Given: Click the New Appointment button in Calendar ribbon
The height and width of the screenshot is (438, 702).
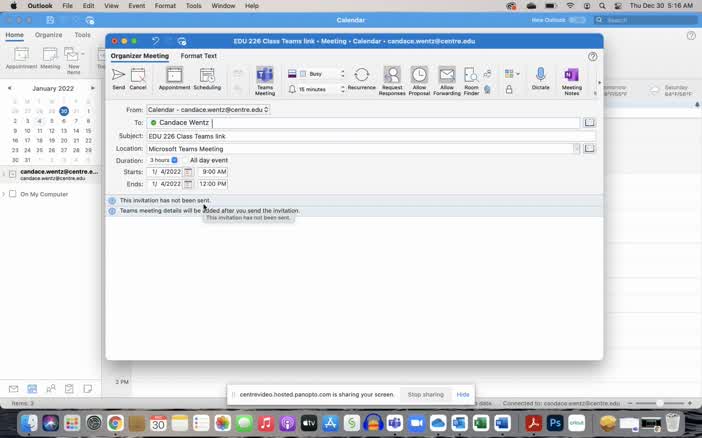Looking at the screenshot, I should click(x=21, y=58).
